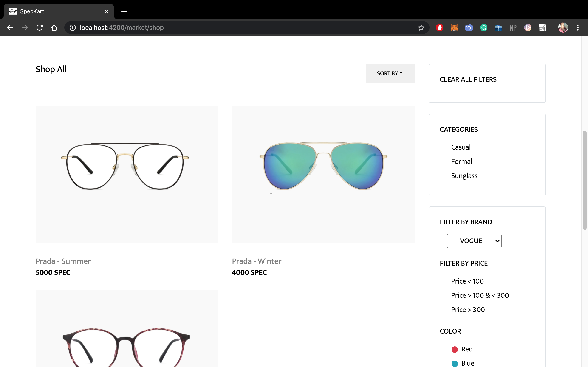Open the MetaMask fox extension
Screen dimensions: 588x367
point(454,28)
